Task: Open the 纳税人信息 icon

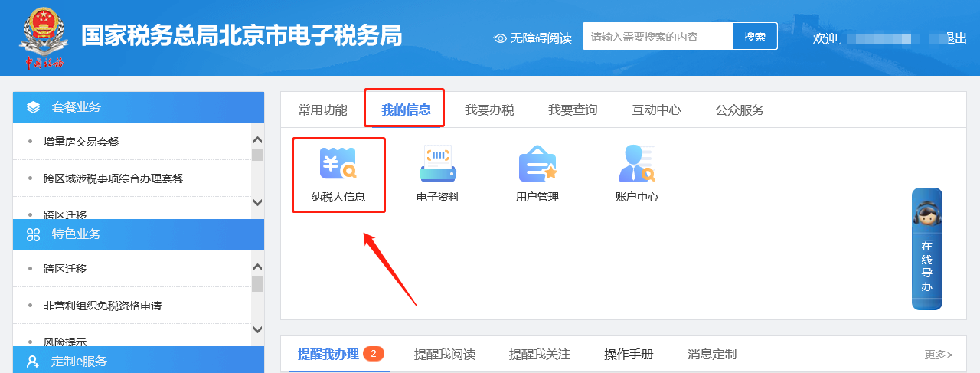Action: (338, 162)
